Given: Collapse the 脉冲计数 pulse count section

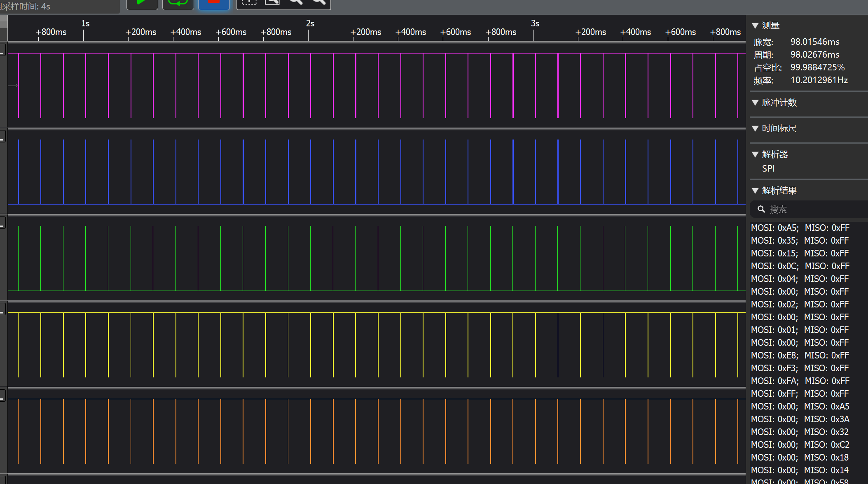Looking at the screenshot, I should point(755,102).
